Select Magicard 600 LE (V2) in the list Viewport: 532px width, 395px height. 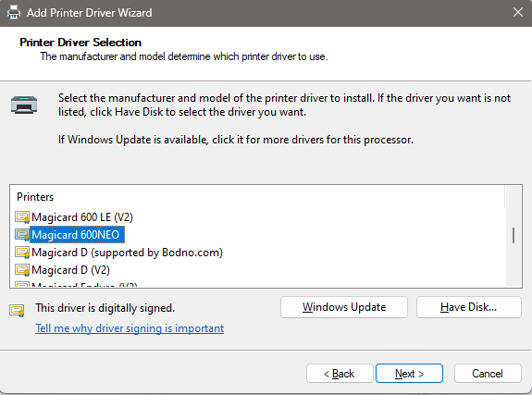(x=82, y=217)
